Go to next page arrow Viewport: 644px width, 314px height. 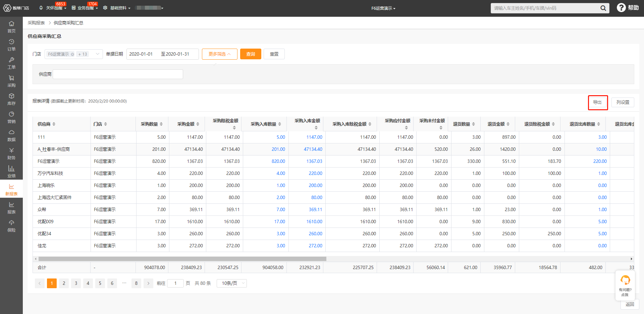pyautogui.click(x=148, y=283)
